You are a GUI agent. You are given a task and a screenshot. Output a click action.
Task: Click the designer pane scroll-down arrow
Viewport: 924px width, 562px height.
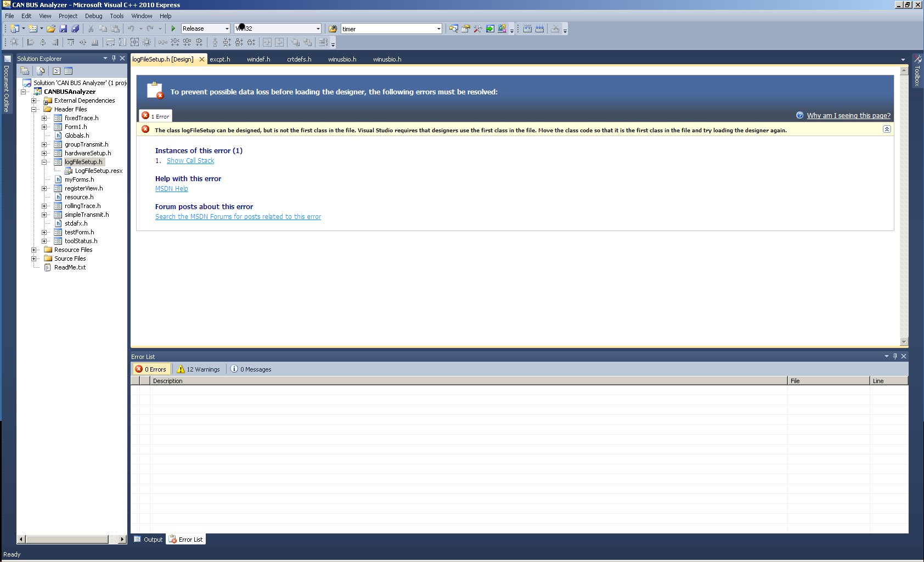904,342
